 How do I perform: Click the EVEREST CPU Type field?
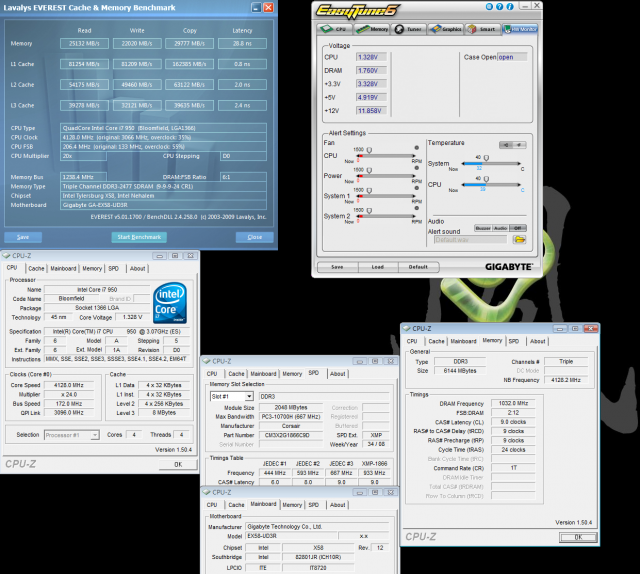tap(163, 128)
